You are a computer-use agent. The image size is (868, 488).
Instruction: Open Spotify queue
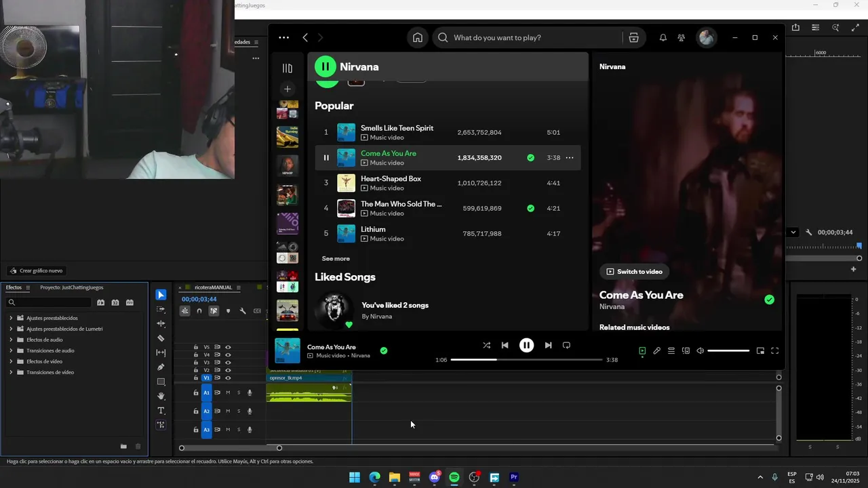pyautogui.click(x=671, y=350)
